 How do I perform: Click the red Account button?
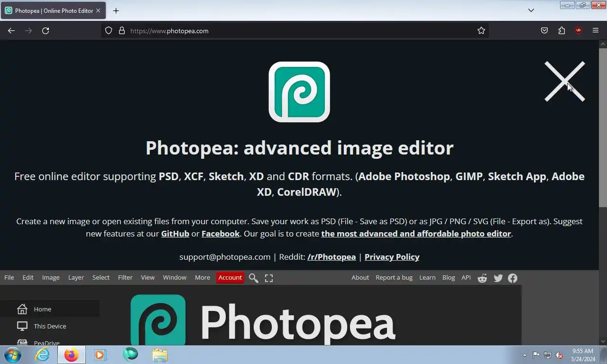[x=230, y=278]
